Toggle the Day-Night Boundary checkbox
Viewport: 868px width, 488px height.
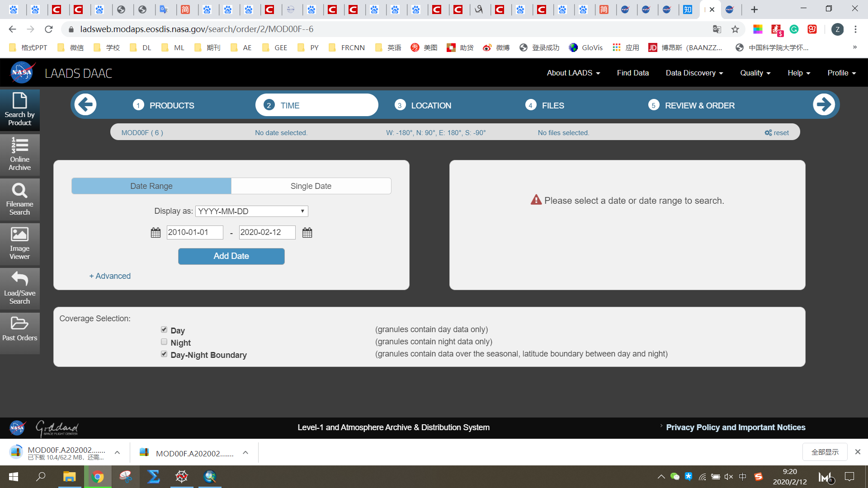pyautogui.click(x=164, y=354)
